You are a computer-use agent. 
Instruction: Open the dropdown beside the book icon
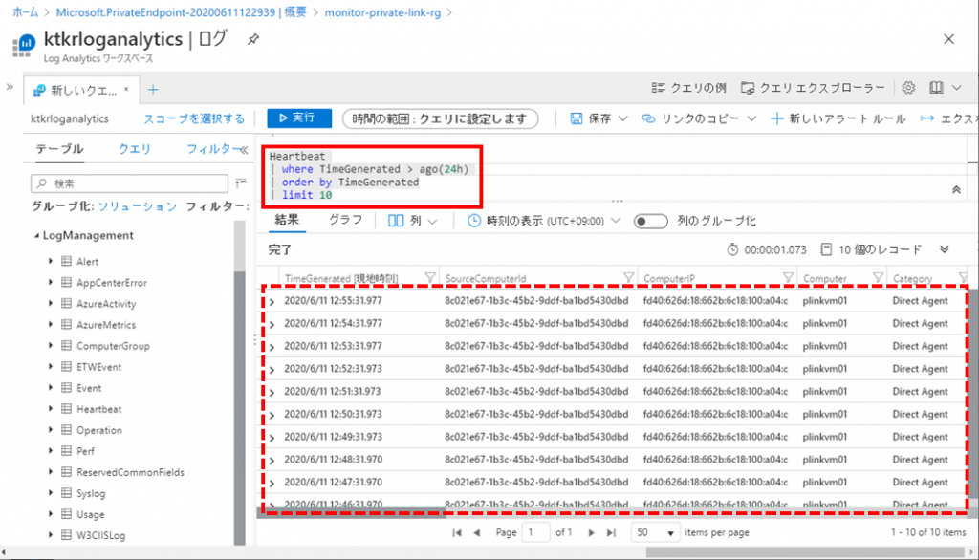(x=957, y=88)
